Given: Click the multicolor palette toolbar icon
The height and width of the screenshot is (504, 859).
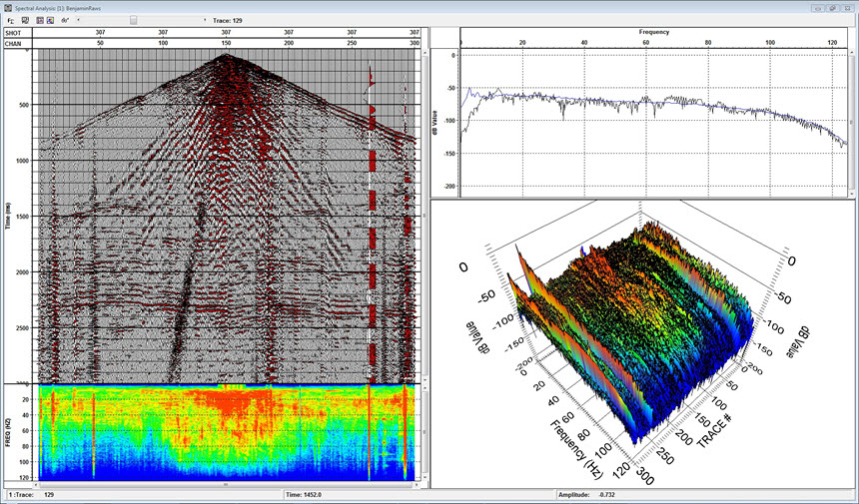Looking at the screenshot, I should point(50,20).
